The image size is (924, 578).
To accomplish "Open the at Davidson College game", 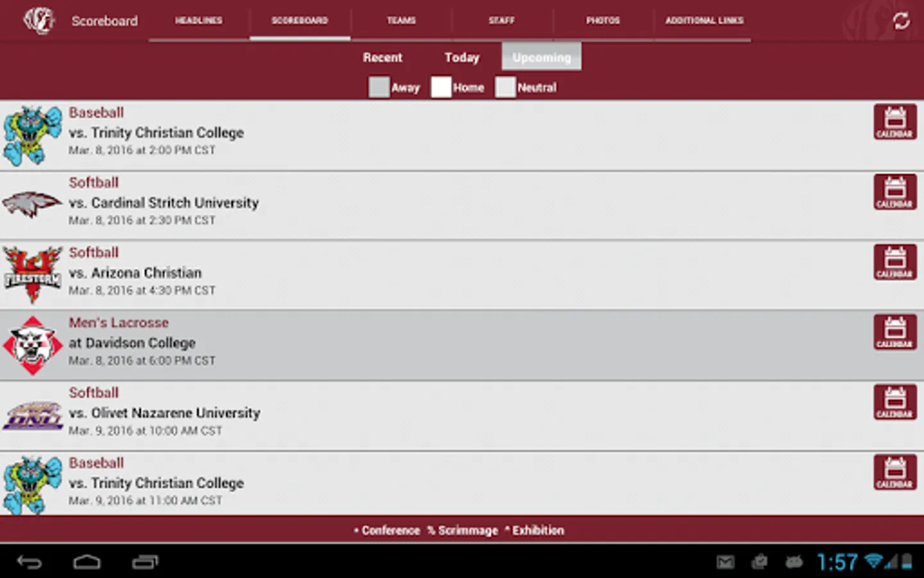I will (x=462, y=346).
